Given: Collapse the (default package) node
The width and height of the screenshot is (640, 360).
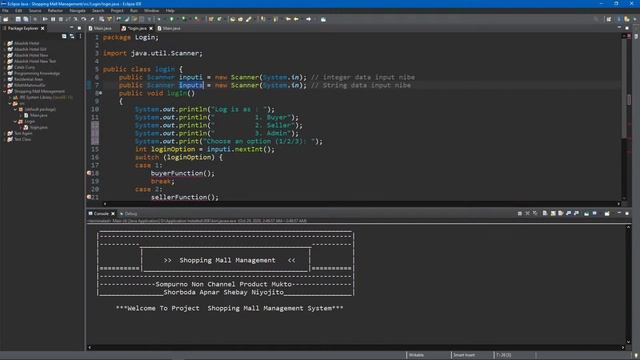Looking at the screenshot, I should pos(16,109).
